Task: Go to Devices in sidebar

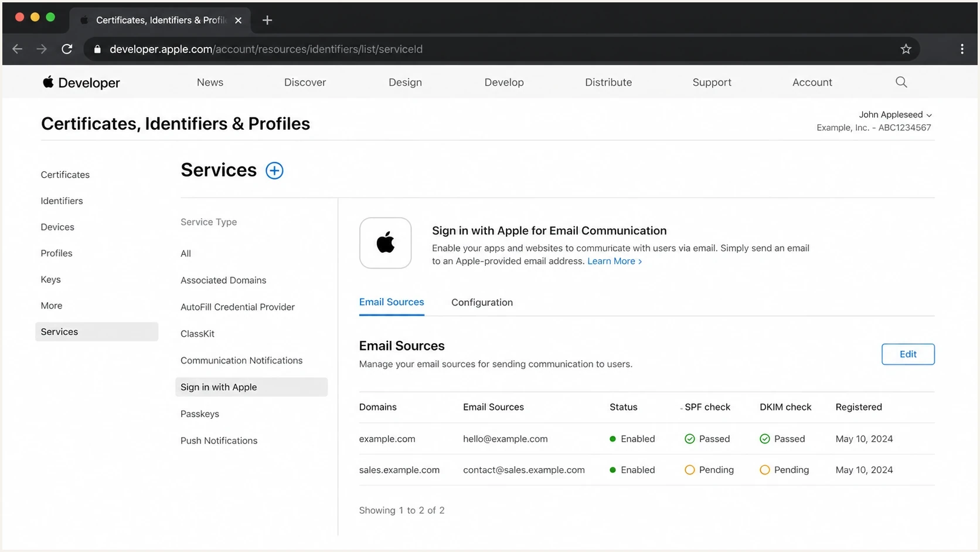Action: coord(57,227)
